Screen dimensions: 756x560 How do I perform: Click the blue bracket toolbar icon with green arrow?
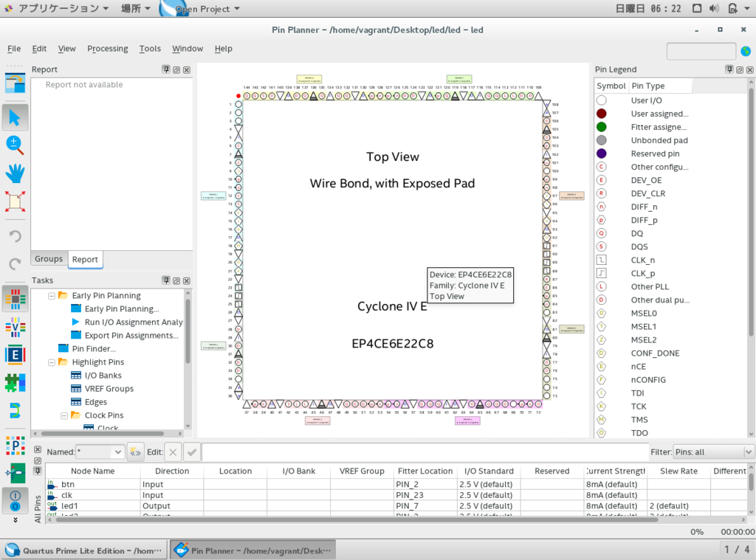coord(15,411)
